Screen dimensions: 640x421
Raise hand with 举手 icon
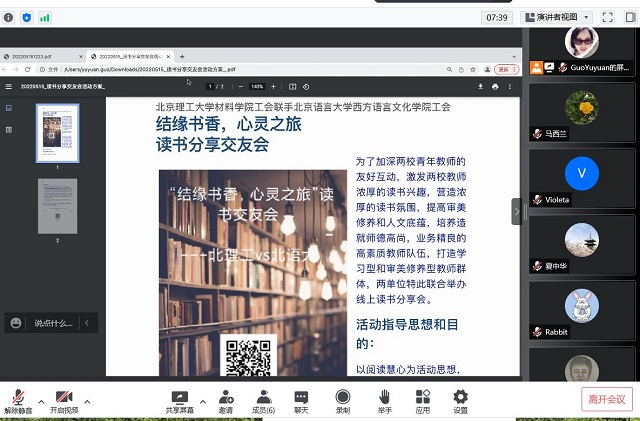pos(385,400)
